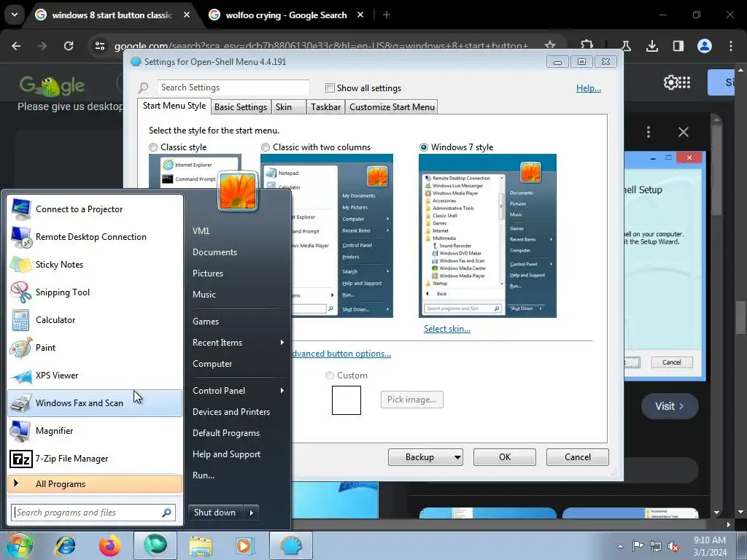Open the XPS Viewer icon
747x560 pixels.
pos(21,376)
